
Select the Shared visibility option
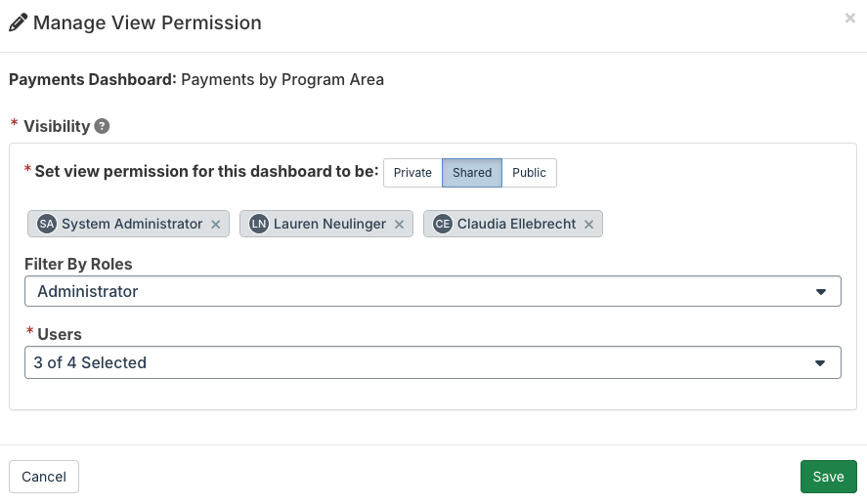[472, 173]
